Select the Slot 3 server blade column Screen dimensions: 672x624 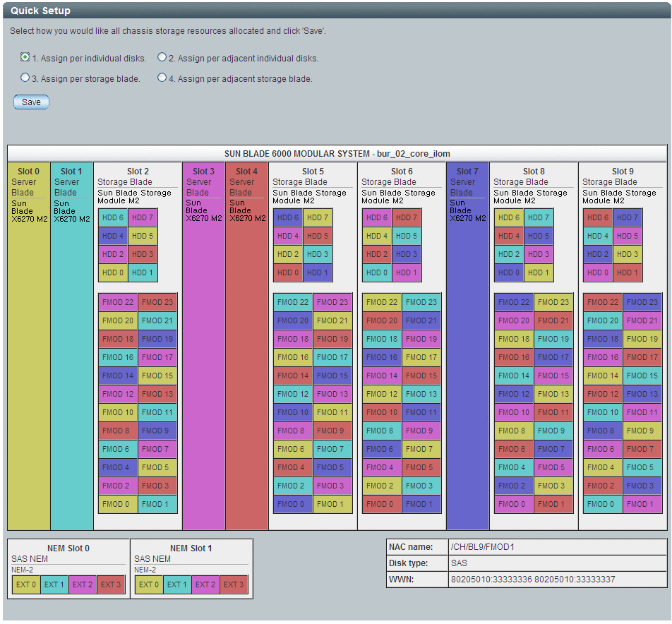pyautogui.click(x=203, y=346)
